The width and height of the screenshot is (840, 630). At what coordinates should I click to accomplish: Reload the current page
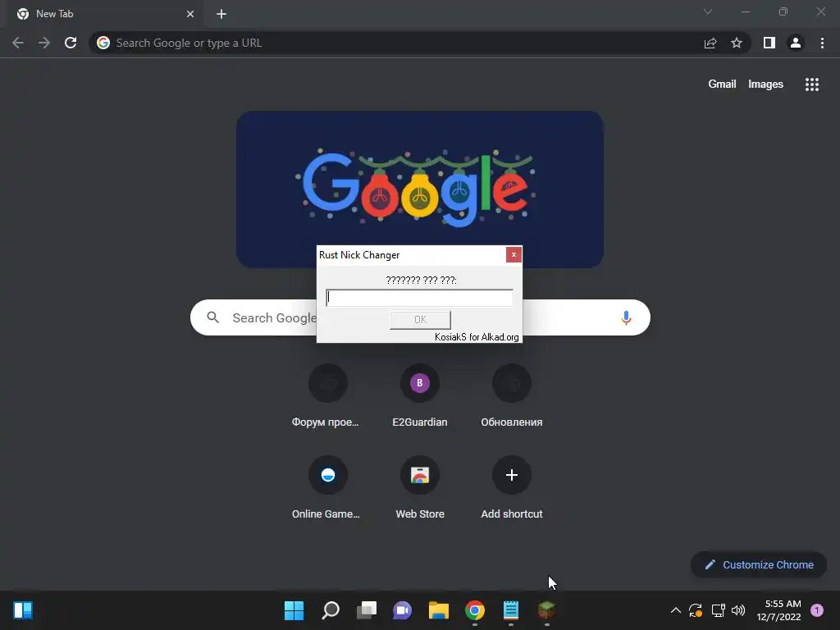[71, 43]
